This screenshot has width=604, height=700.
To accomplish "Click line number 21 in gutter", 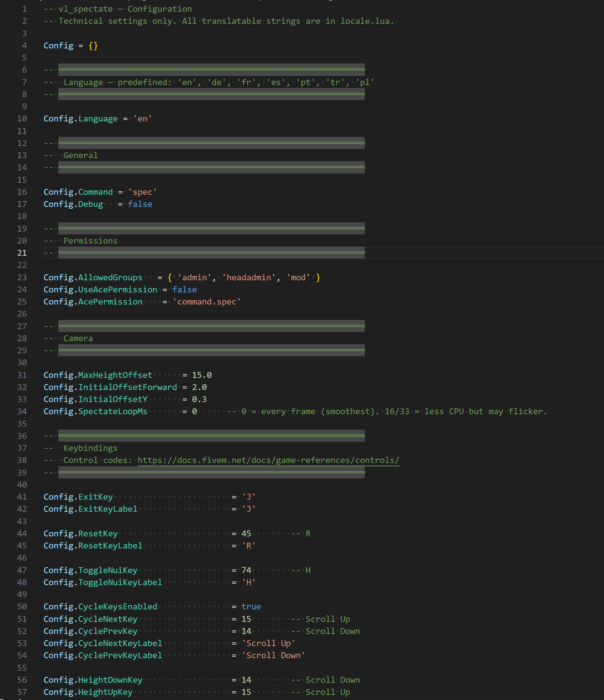I will (x=22, y=253).
